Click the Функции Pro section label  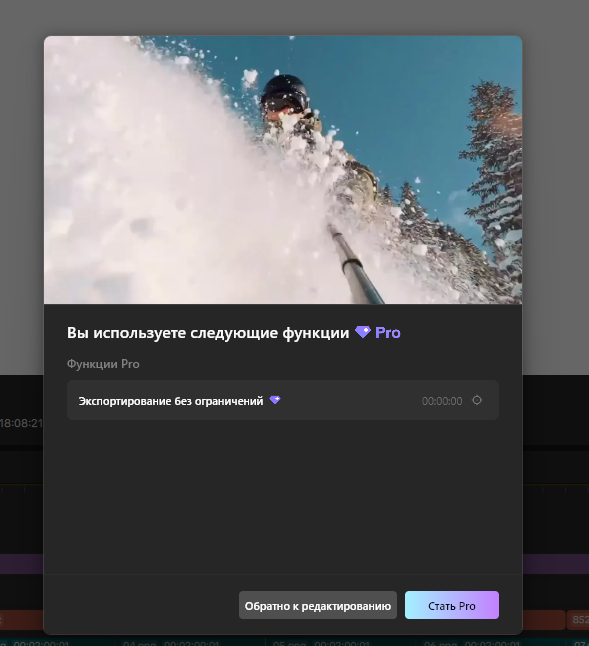(x=103, y=364)
